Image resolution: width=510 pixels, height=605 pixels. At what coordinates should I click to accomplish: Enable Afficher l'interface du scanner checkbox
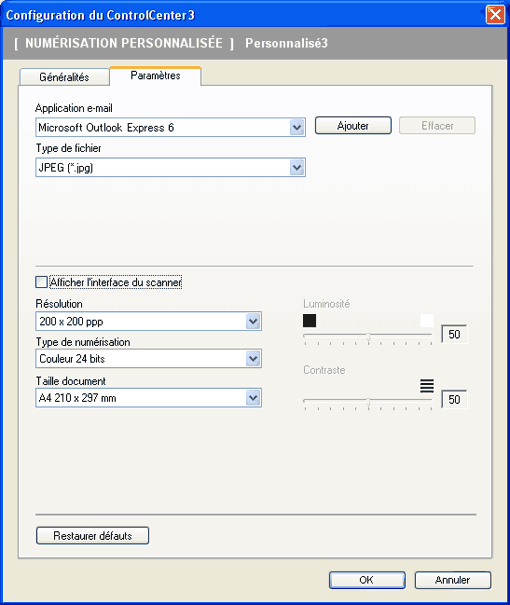pyautogui.click(x=41, y=282)
